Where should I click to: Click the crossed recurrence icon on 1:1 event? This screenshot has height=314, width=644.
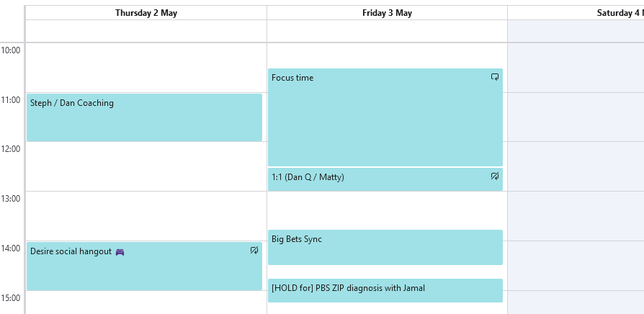coord(495,176)
